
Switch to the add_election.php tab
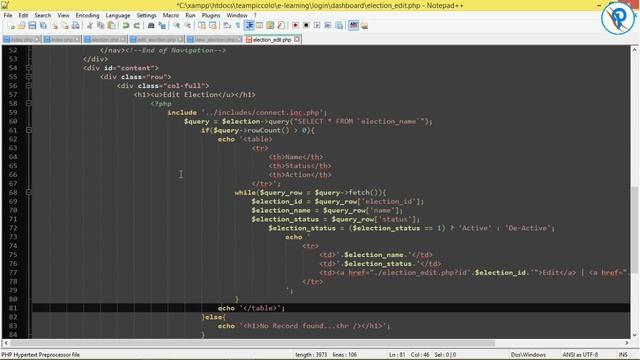point(156,40)
